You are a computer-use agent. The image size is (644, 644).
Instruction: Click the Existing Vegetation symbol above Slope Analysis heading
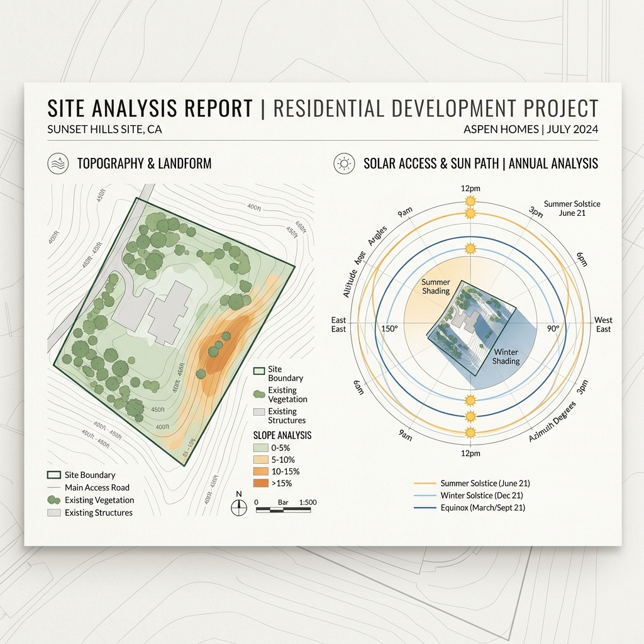click(258, 394)
